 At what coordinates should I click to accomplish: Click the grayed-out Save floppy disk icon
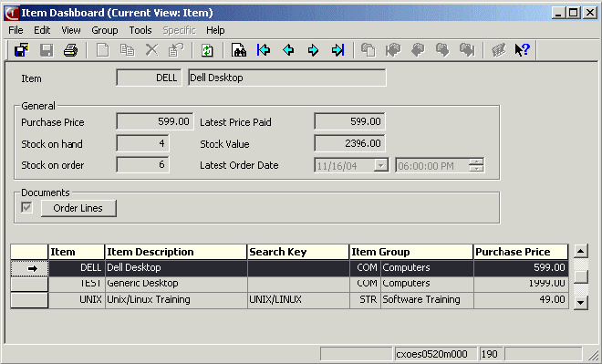coord(47,50)
